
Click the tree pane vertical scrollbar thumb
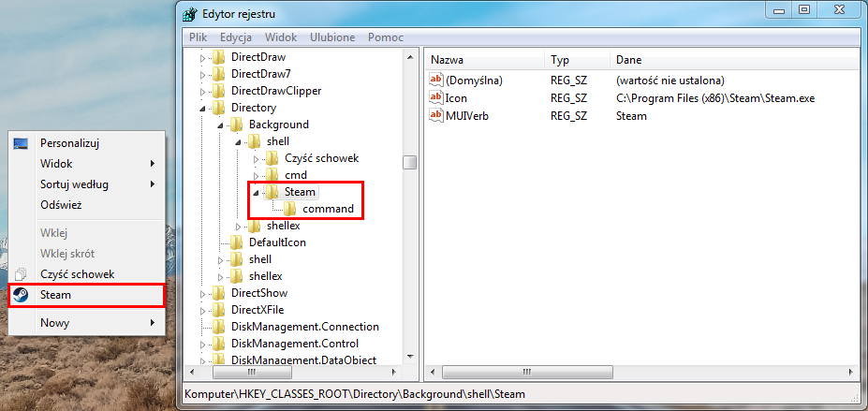409,163
